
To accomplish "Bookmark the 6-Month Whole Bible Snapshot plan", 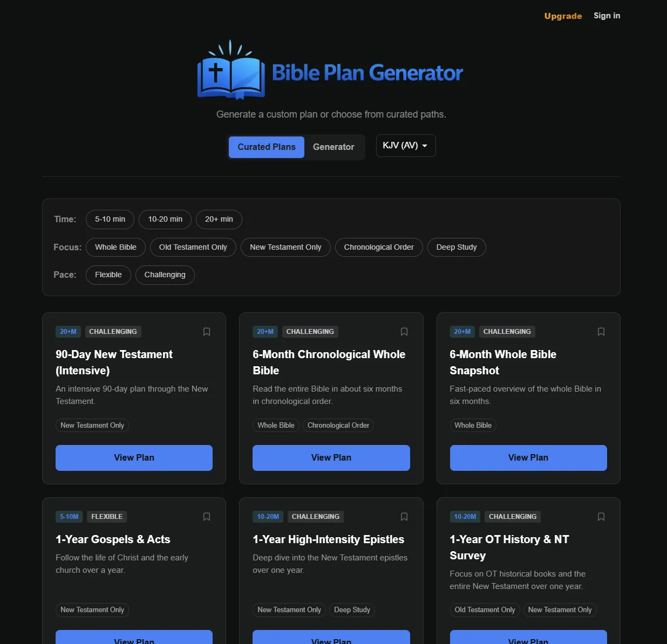I will (x=601, y=332).
